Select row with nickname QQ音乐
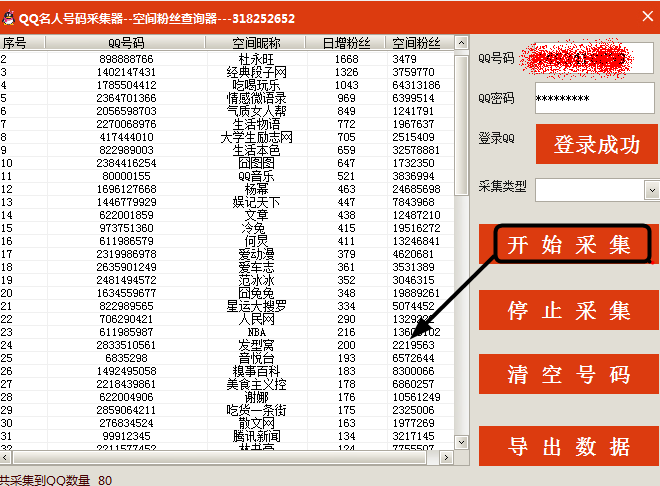Viewport: 660px width, 486px height. pyautogui.click(x=227, y=176)
